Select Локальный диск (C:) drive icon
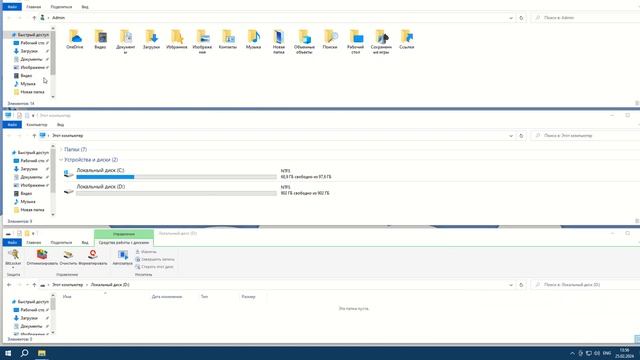This screenshot has width=640, height=360. [69, 174]
